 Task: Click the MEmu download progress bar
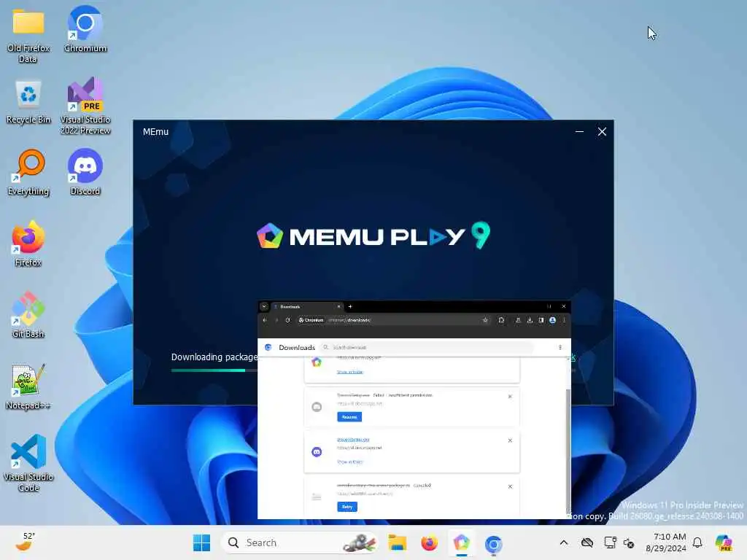coord(214,370)
